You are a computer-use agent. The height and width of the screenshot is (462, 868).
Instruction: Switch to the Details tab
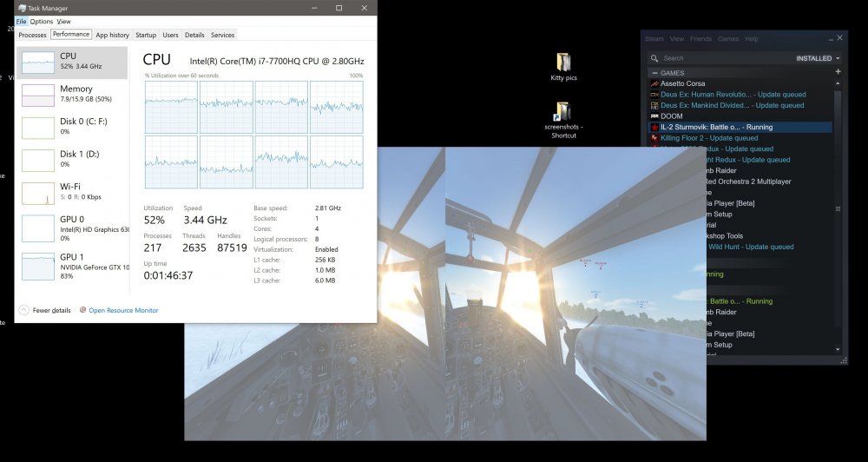tap(194, 35)
